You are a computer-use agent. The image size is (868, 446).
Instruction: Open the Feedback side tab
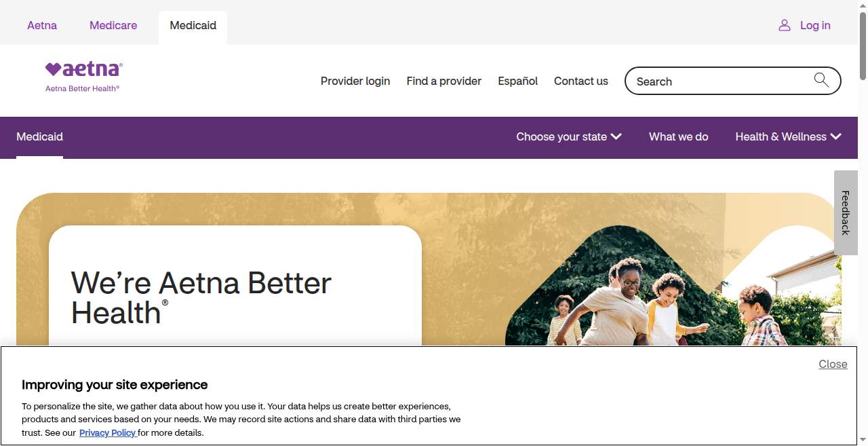[846, 212]
